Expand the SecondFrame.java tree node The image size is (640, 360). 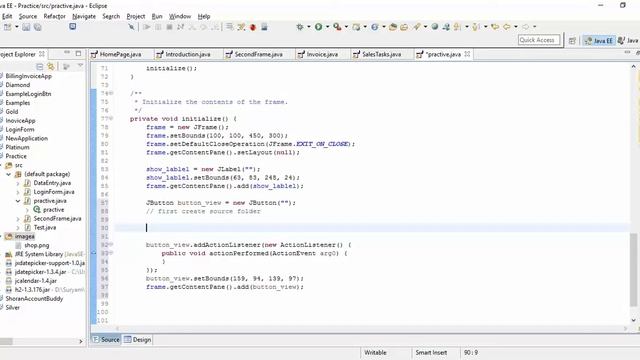coord(18,219)
